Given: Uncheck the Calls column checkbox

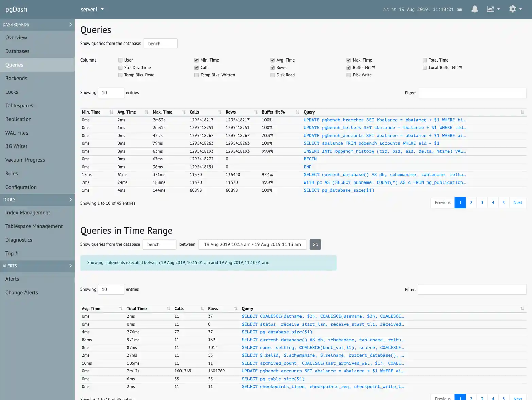Looking at the screenshot, I should [x=196, y=68].
